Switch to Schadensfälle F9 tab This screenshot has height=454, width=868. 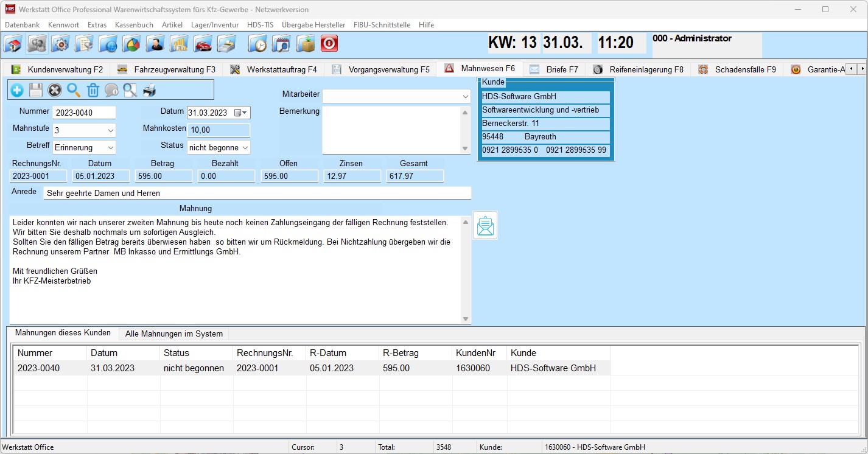tap(737, 69)
